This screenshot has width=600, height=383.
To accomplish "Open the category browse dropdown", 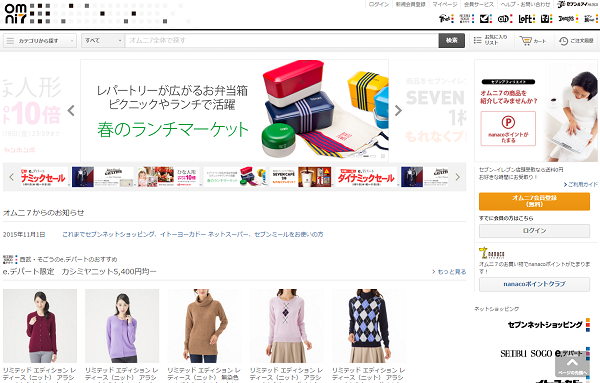I will (40, 41).
